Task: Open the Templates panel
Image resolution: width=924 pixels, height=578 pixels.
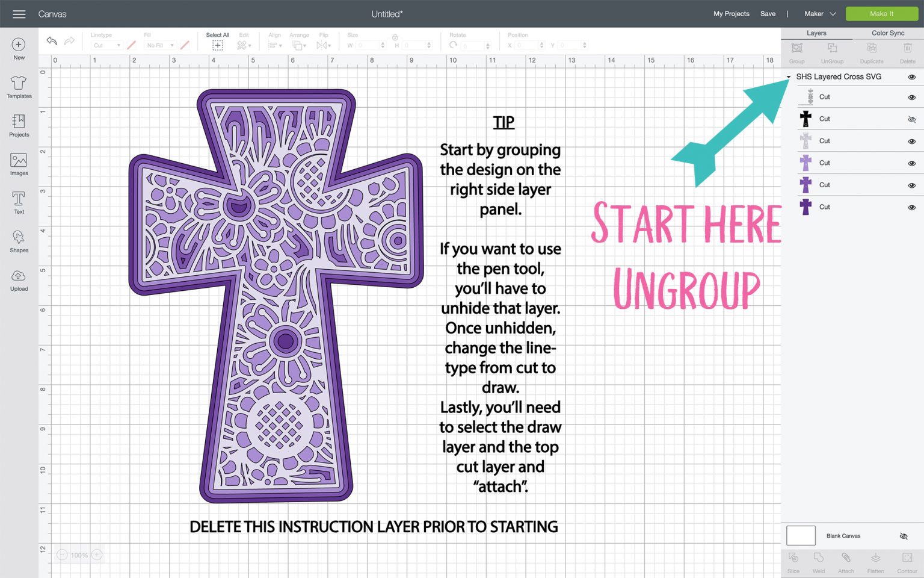Action: tap(19, 87)
